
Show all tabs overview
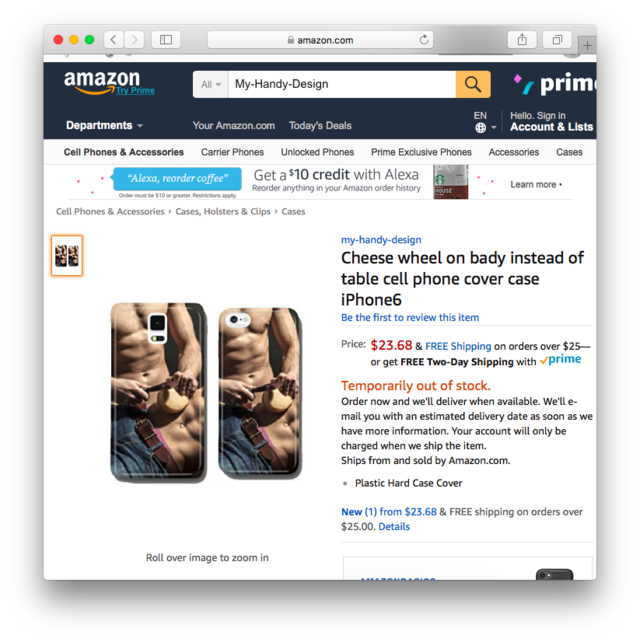tap(557, 40)
